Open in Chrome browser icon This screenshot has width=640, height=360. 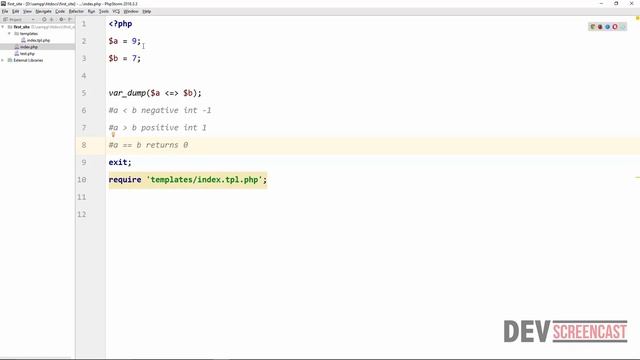point(593,27)
